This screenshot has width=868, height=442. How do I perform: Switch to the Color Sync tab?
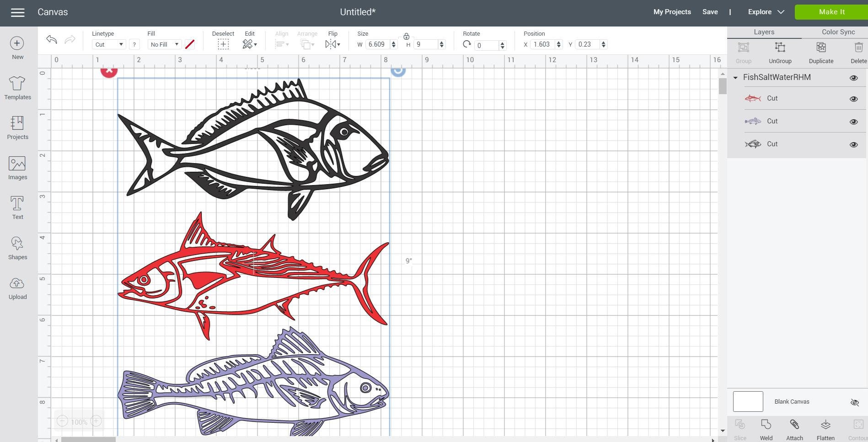(x=838, y=32)
